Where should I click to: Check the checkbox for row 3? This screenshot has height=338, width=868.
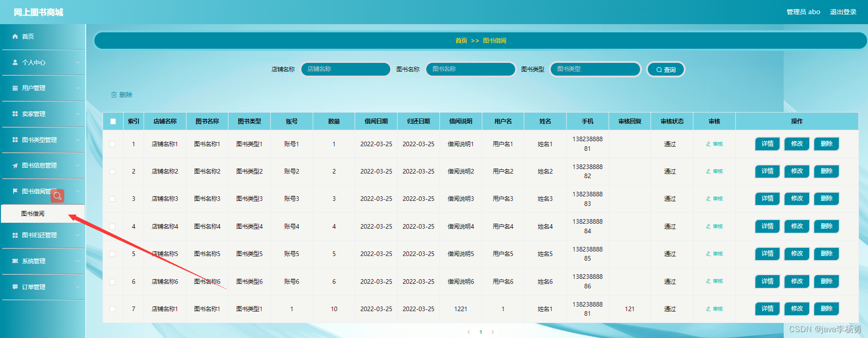point(113,199)
